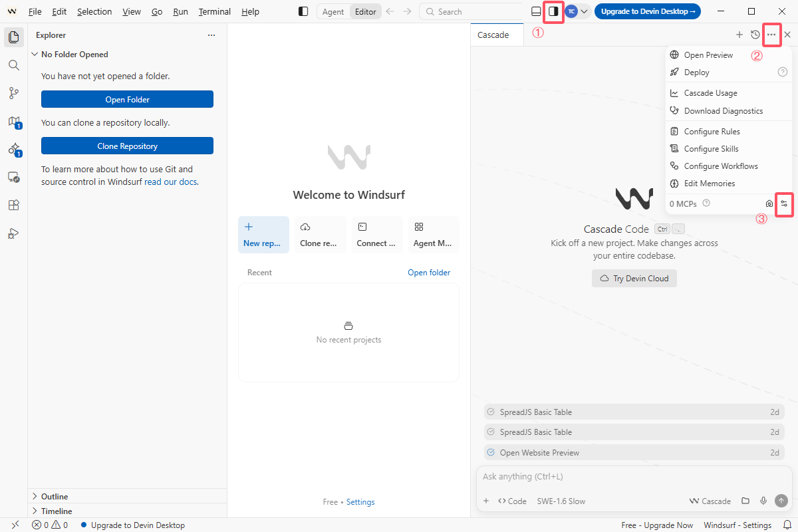Start a new Cascade conversation with plus
This screenshot has width=798, height=532.
pos(739,35)
